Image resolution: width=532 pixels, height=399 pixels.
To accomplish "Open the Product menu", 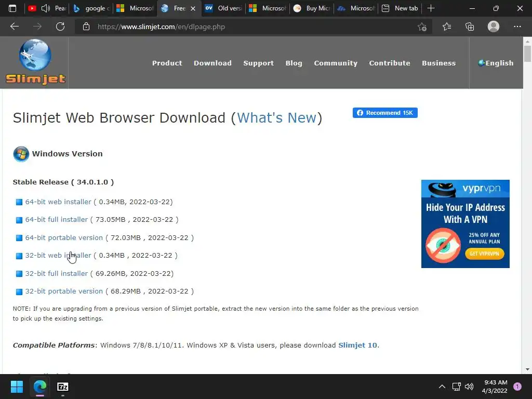I will tap(167, 63).
